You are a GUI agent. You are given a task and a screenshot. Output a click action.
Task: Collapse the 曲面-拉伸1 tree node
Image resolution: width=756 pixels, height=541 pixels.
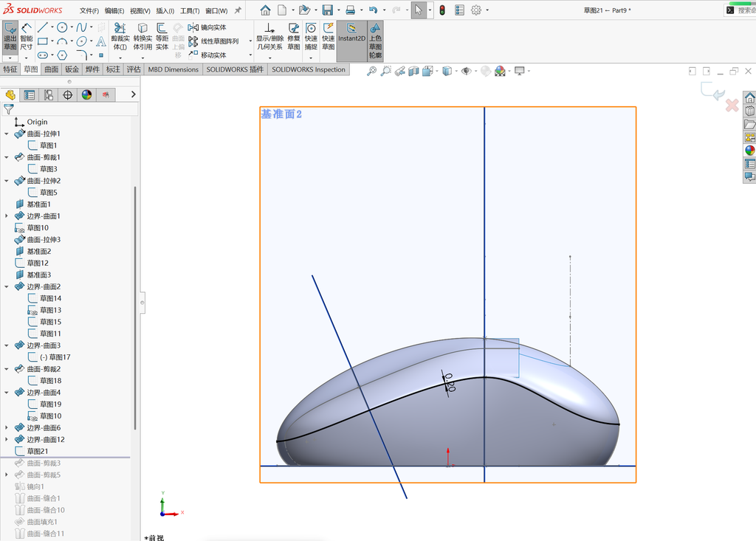(x=7, y=134)
